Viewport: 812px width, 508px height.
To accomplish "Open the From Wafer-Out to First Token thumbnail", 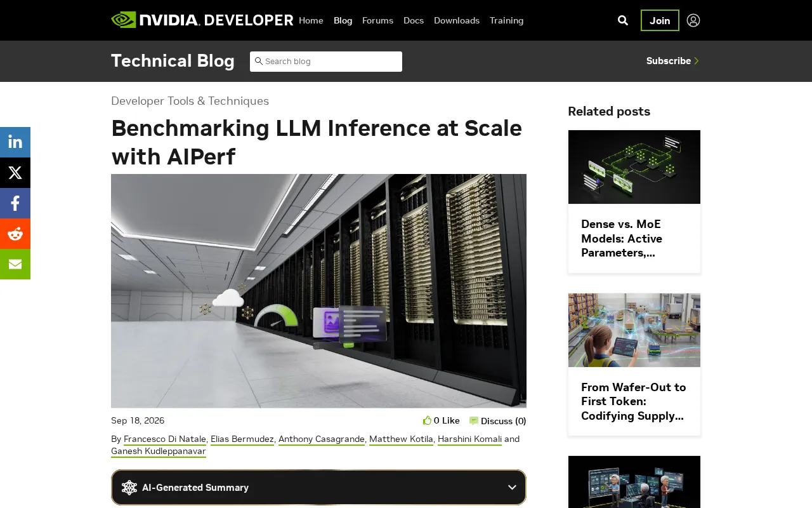I will [634, 330].
